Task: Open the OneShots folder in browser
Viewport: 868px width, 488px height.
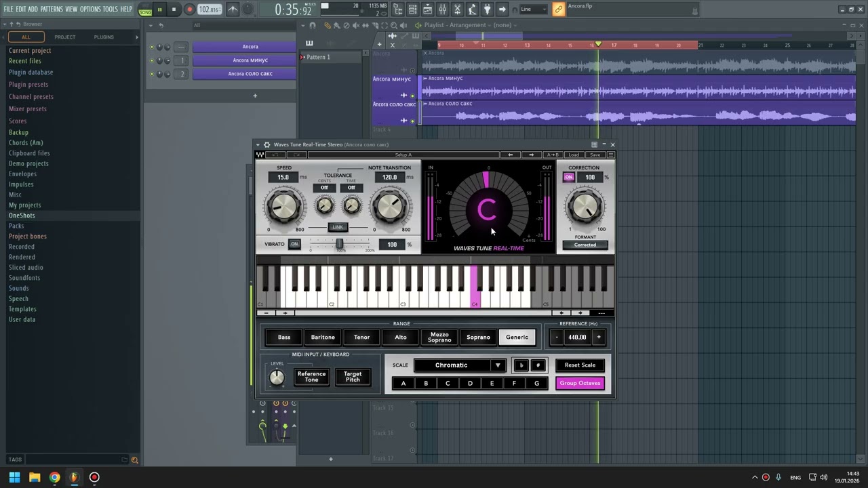Action: tap(22, 216)
